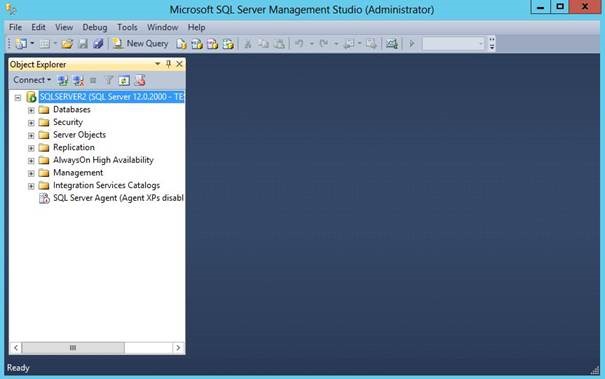Open the Help menu

[x=196, y=27]
